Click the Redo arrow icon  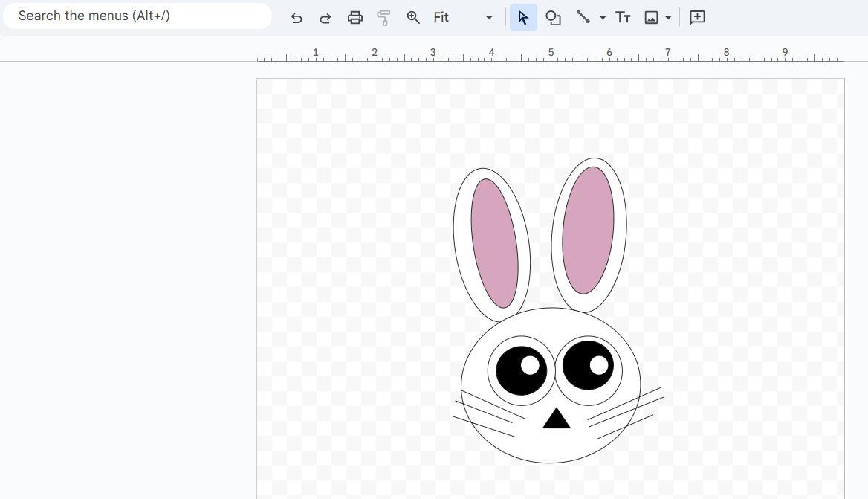[x=325, y=18]
